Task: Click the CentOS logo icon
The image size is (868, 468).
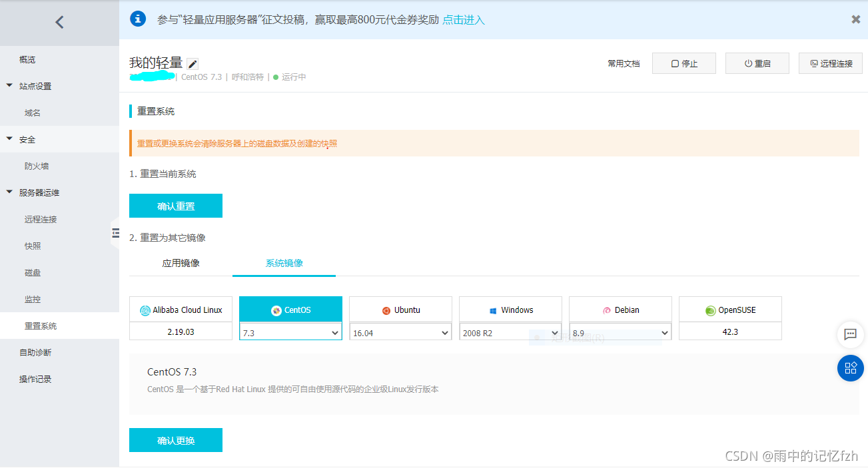Action: [x=276, y=310]
